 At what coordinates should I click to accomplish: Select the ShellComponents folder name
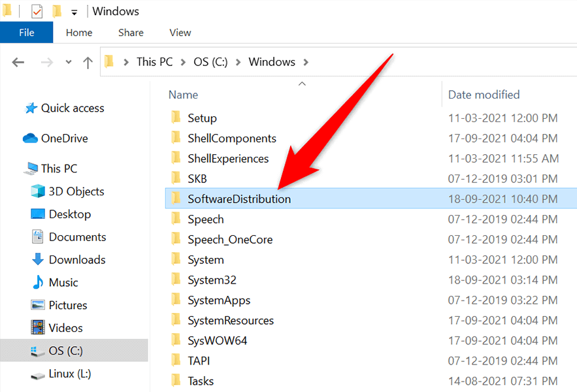(x=232, y=139)
